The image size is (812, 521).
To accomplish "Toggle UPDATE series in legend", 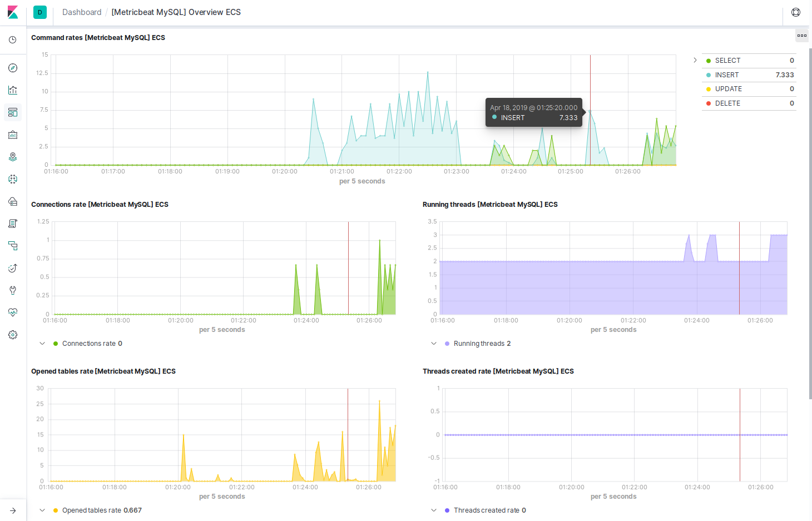I will [749, 89].
